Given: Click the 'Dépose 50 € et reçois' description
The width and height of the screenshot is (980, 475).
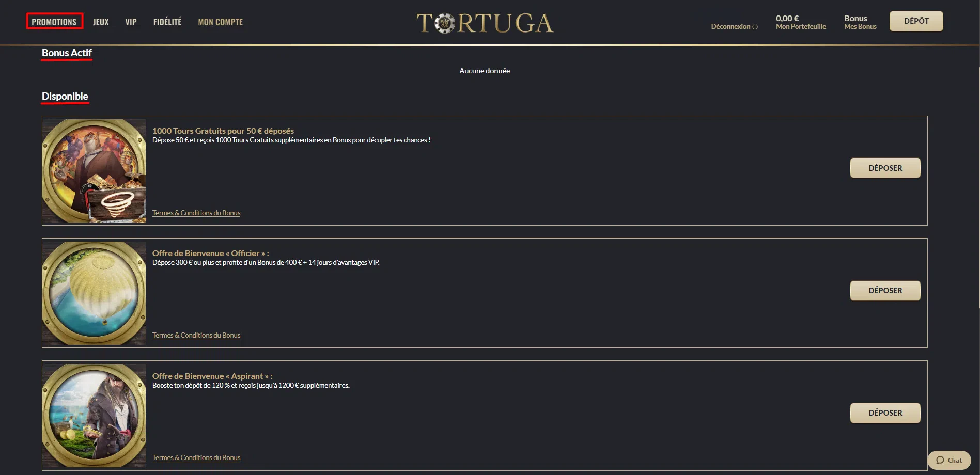Looking at the screenshot, I should coord(291,140).
